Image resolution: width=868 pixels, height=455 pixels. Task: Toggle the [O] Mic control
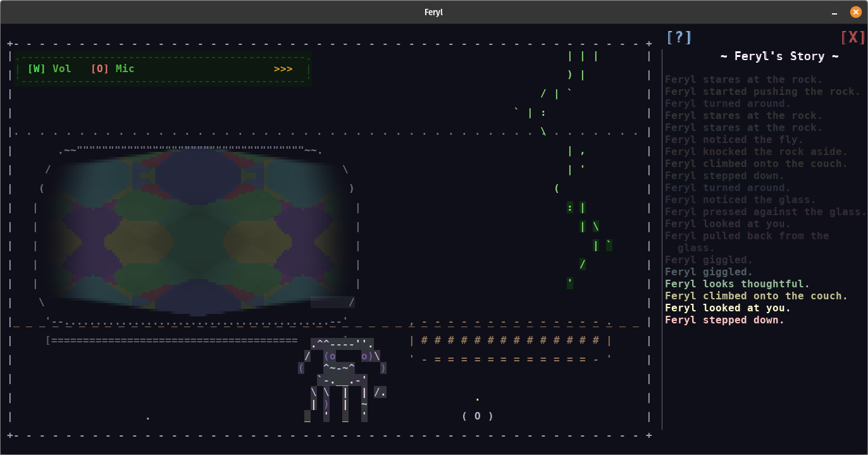(x=113, y=68)
